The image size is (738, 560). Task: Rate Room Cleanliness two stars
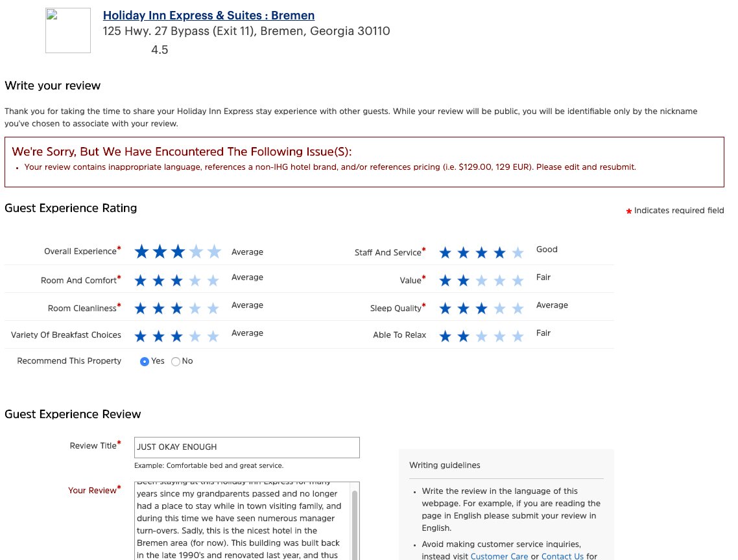(x=159, y=309)
